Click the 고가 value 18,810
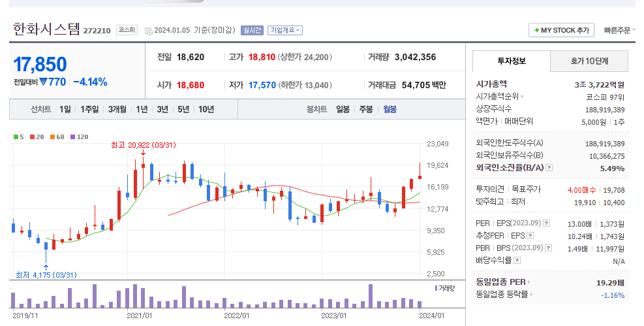Image resolution: width=644 pixels, height=326 pixels. 262,57
